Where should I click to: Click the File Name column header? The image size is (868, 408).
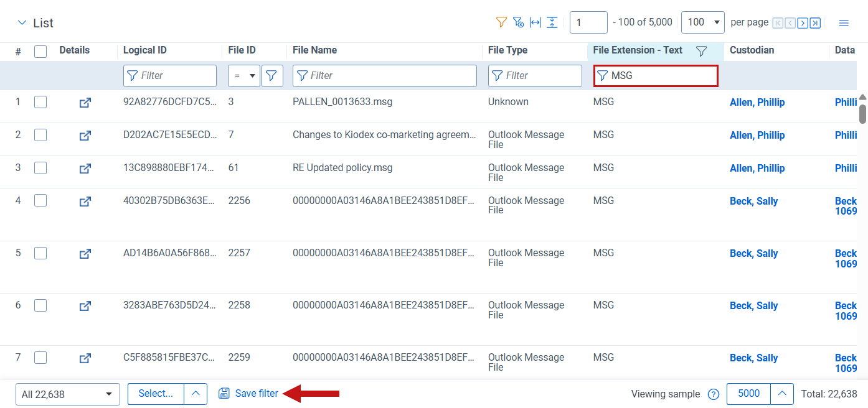point(314,50)
